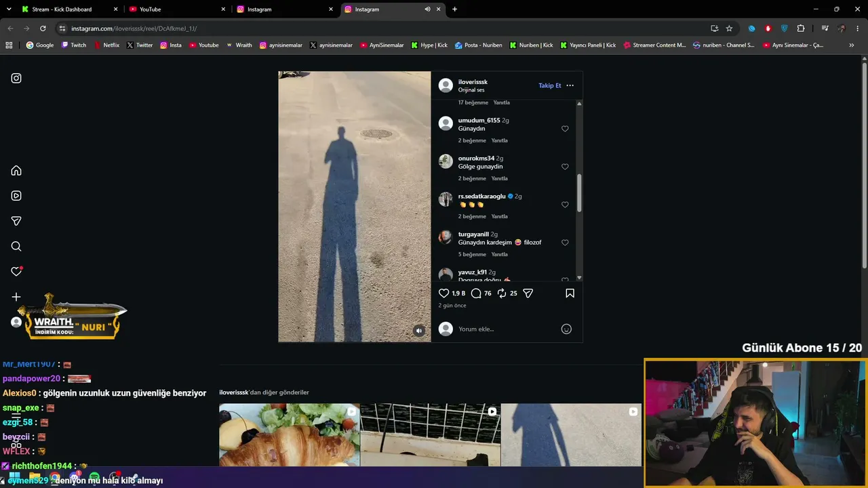868x488 pixels.
Task: Focus the Yorum ekle comment field
Action: pyautogui.click(x=507, y=329)
